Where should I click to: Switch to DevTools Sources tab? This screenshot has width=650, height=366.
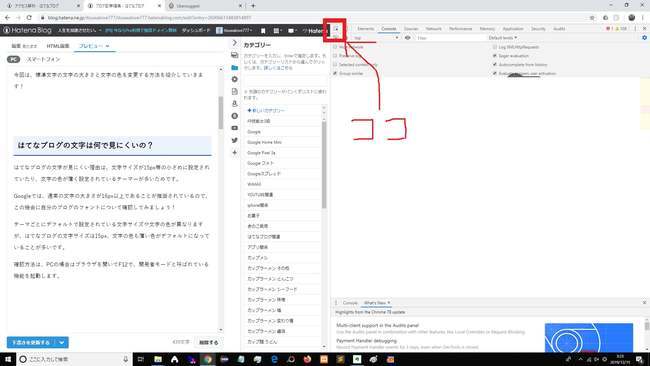click(411, 29)
